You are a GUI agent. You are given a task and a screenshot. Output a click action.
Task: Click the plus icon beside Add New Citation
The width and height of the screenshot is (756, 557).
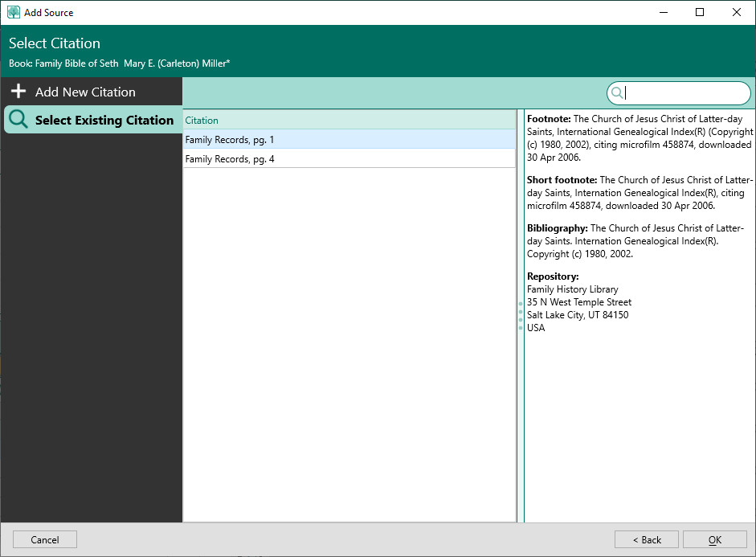18,92
